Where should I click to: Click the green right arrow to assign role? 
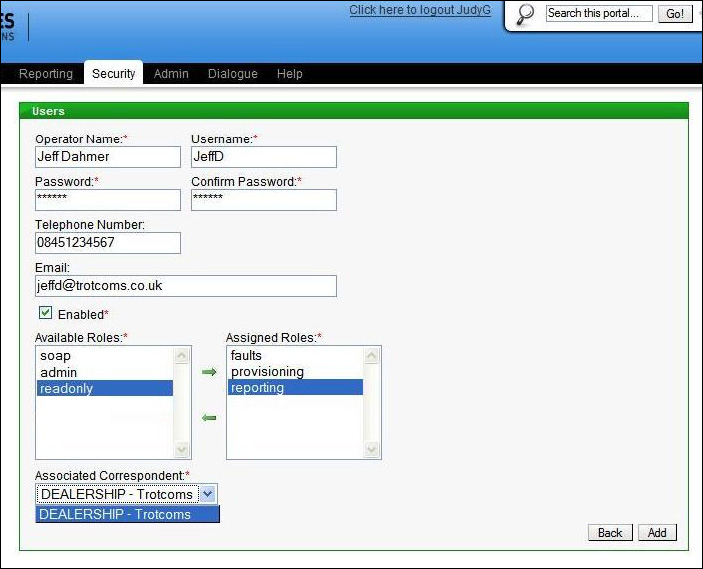[208, 372]
